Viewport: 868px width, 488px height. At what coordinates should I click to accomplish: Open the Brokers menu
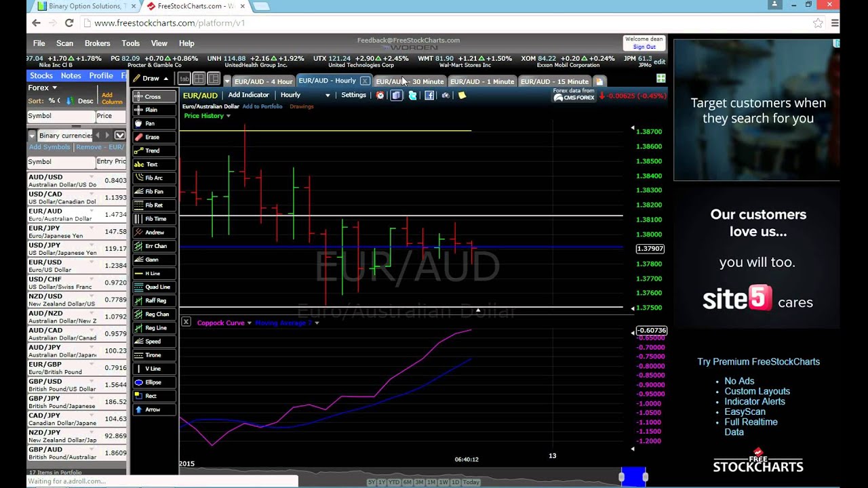pos(97,43)
